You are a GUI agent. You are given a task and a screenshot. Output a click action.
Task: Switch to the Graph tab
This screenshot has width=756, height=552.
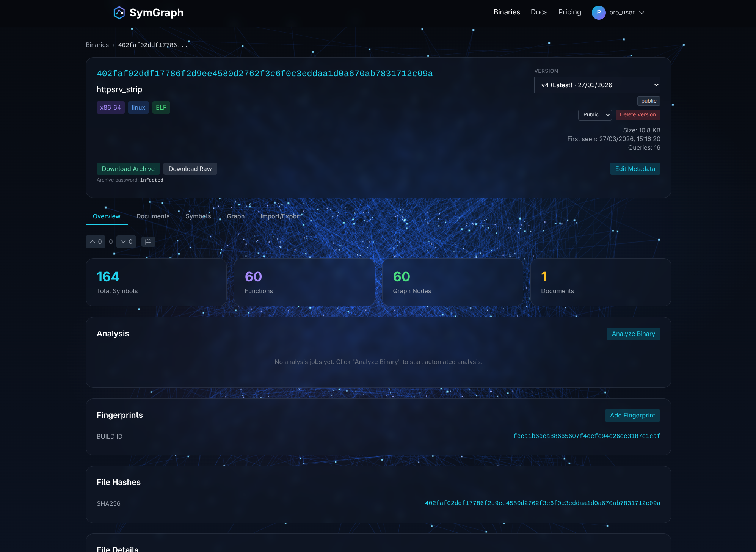235,216
